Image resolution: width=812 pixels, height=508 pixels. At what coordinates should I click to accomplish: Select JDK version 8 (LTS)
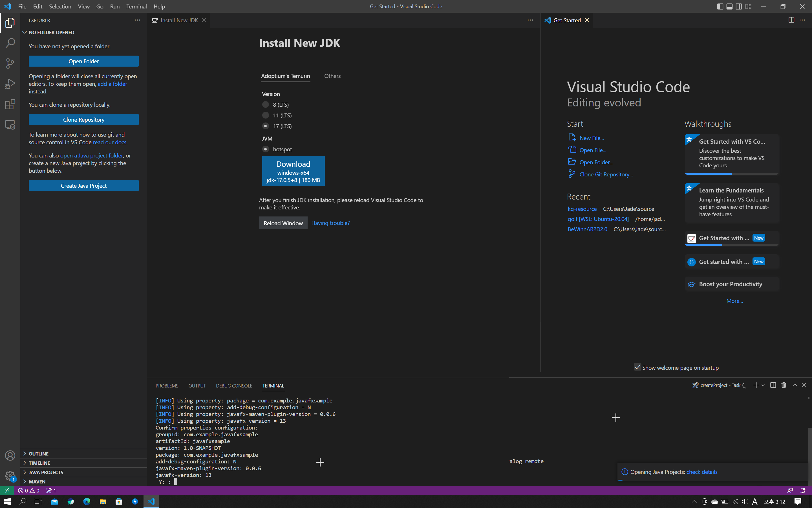pyautogui.click(x=265, y=104)
